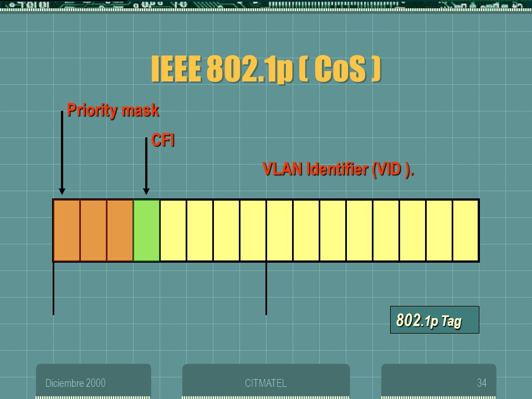Image resolution: width=532 pixels, height=399 pixels.
Task: Click the "Diciembre 2000" footer date
Action: [75, 383]
